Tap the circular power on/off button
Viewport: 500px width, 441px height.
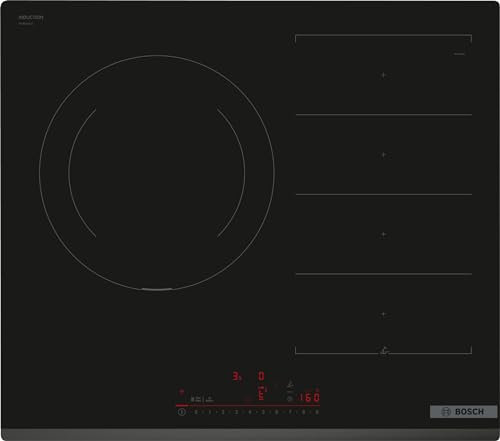[x=182, y=412]
